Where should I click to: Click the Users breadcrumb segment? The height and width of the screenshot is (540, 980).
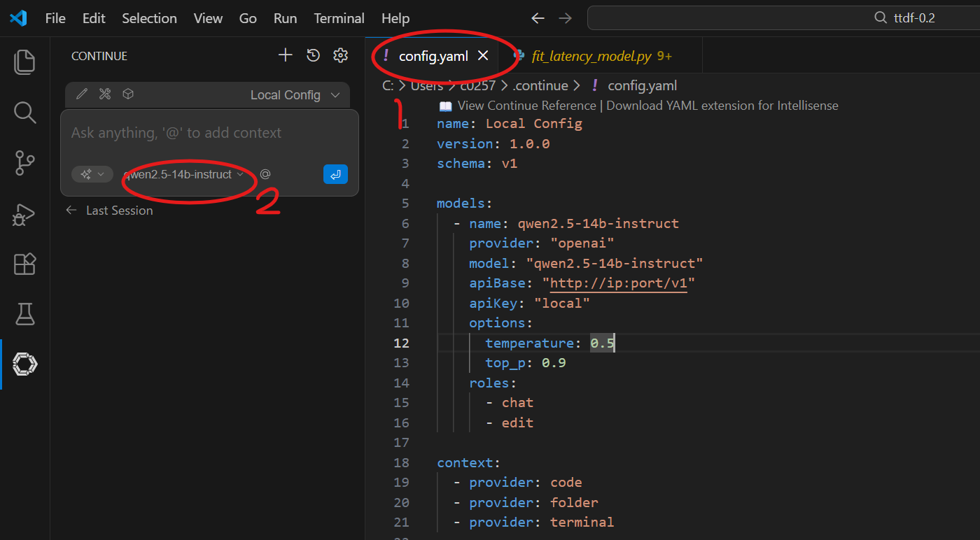(427, 85)
